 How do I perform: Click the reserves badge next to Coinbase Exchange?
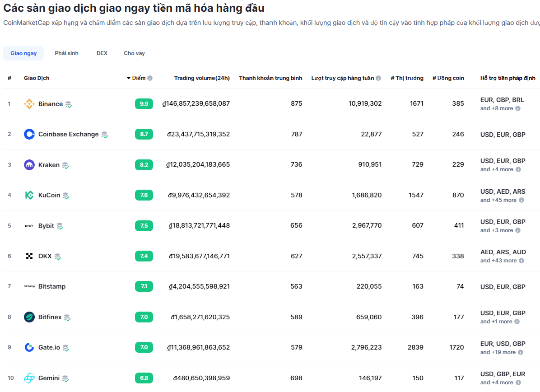[x=105, y=135]
